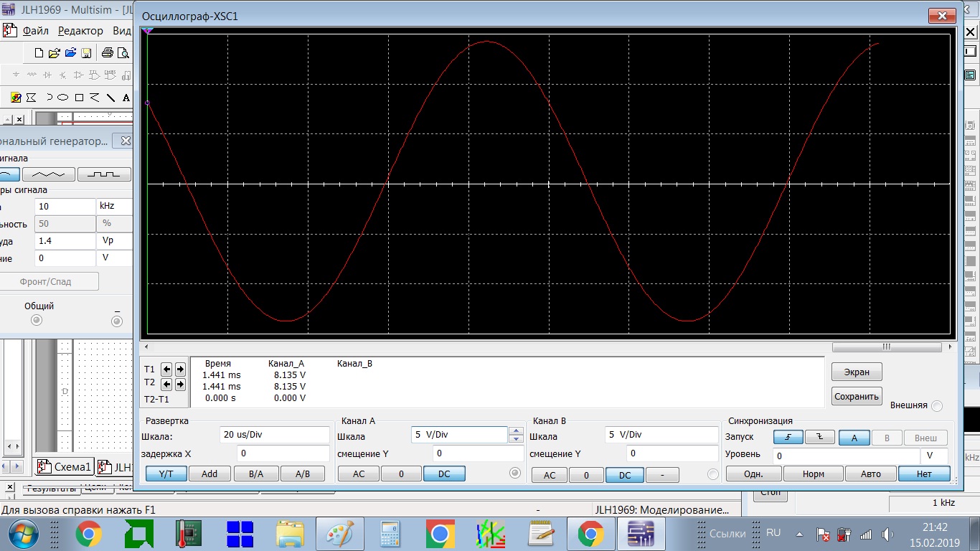
Task: Click the Авто trigger mode button
Action: (870, 474)
